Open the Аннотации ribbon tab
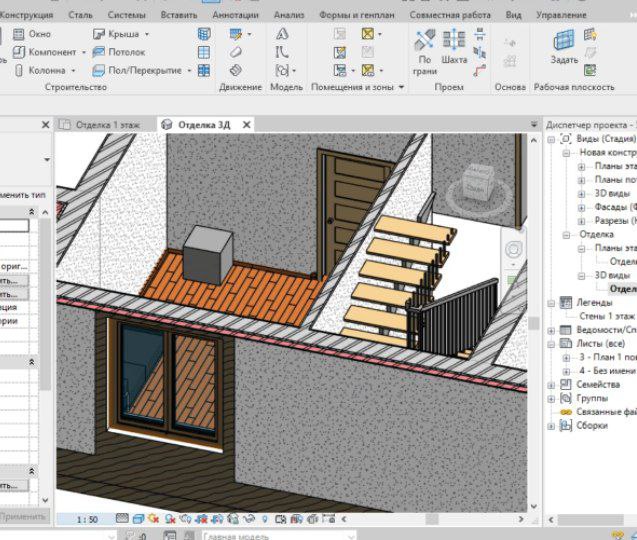The height and width of the screenshot is (540, 637). coord(236,16)
